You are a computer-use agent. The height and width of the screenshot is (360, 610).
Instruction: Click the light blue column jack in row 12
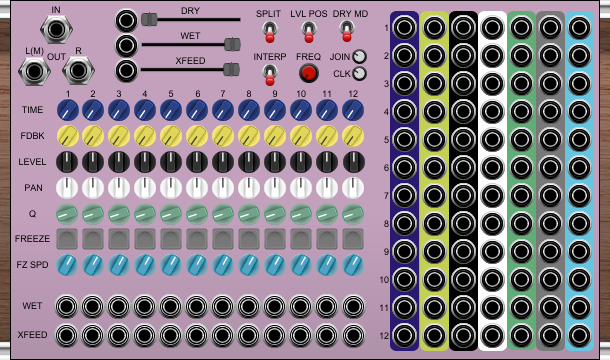(580, 335)
